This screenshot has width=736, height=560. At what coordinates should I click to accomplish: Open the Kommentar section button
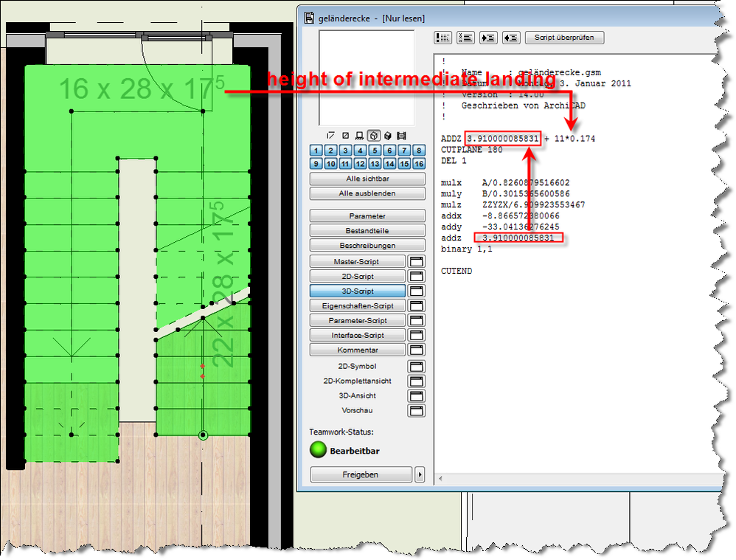pyautogui.click(x=357, y=350)
